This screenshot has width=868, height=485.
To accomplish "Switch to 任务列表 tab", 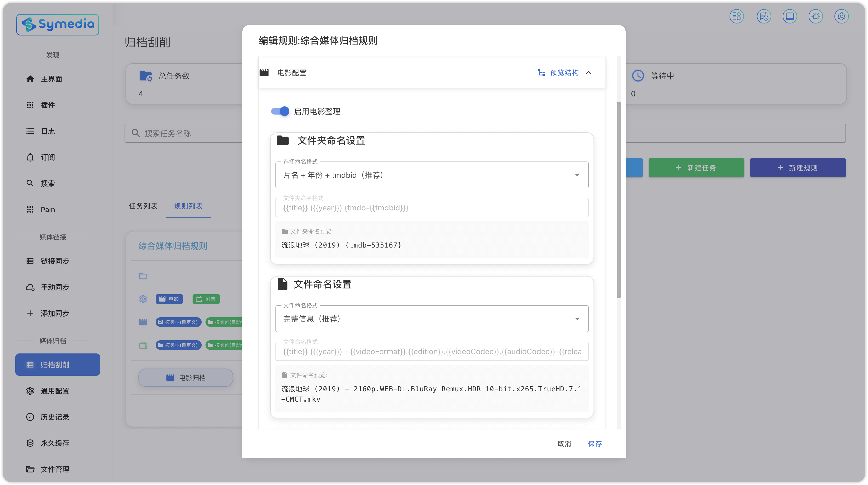I will click(143, 206).
